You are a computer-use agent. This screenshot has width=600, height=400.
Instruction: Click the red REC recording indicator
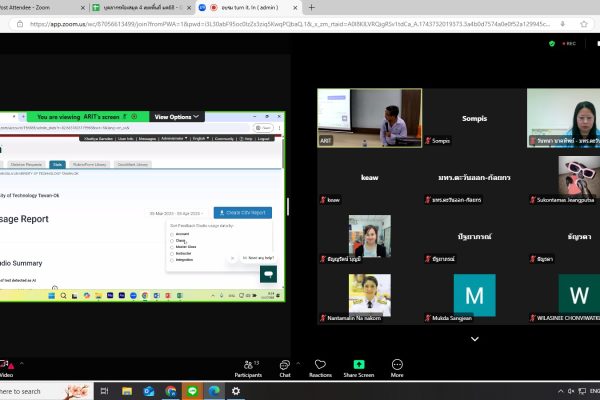569,44
